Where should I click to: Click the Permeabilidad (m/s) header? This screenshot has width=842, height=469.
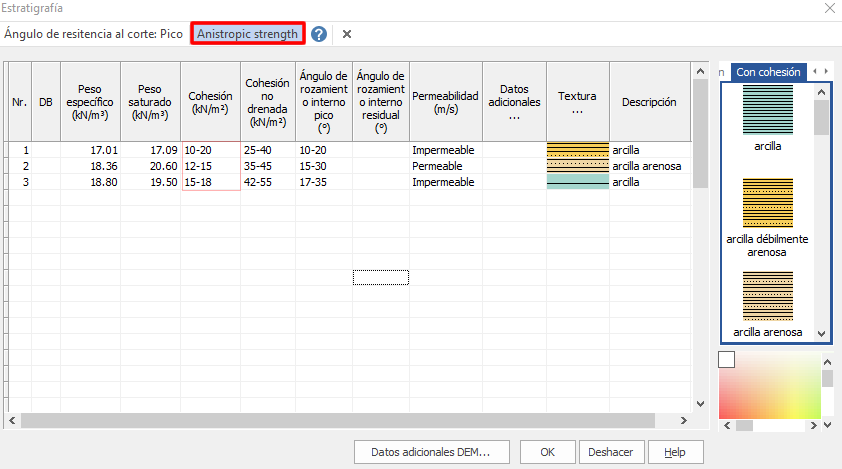click(x=446, y=102)
